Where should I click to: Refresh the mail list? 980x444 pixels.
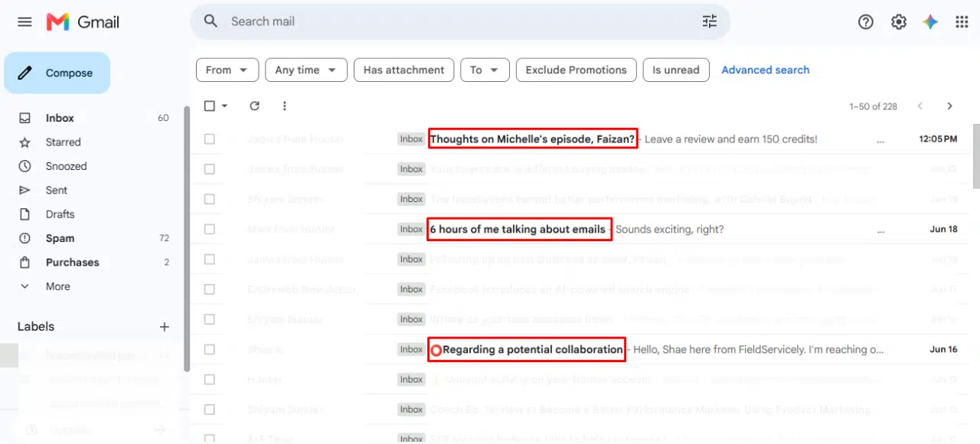[x=255, y=106]
